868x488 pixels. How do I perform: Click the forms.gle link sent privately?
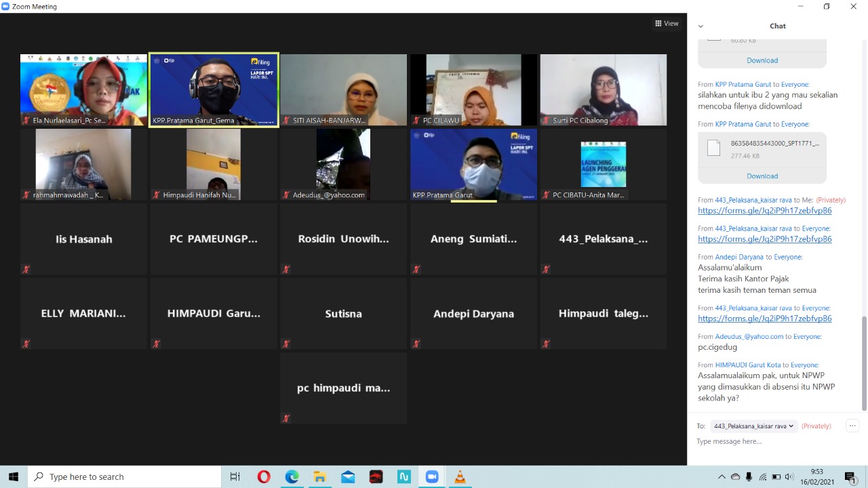click(764, 211)
